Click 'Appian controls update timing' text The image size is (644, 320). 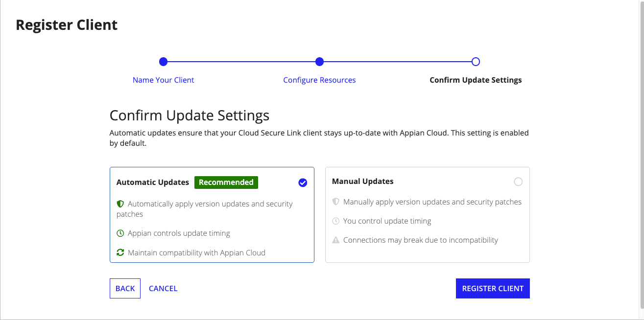pyautogui.click(x=179, y=233)
